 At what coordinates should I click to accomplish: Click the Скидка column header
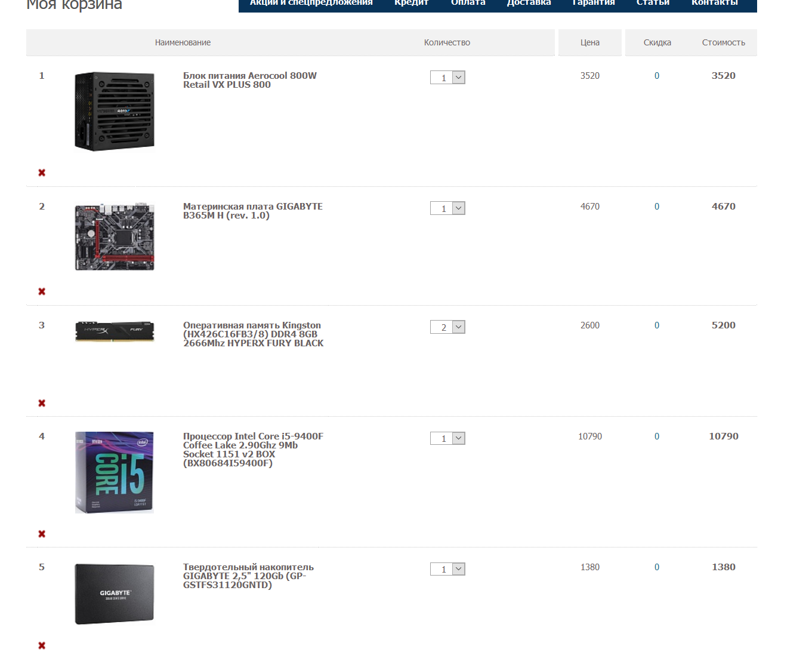pyautogui.click(x=657, y=42)
